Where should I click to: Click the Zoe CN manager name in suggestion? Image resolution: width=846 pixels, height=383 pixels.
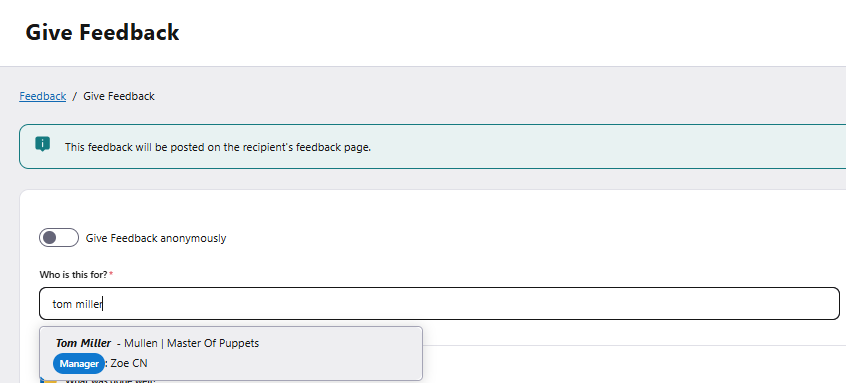tap(129, 364)
